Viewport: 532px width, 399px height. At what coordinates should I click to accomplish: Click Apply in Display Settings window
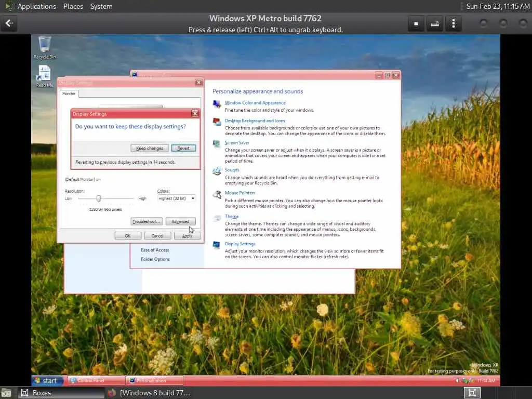tap(187, 236)
